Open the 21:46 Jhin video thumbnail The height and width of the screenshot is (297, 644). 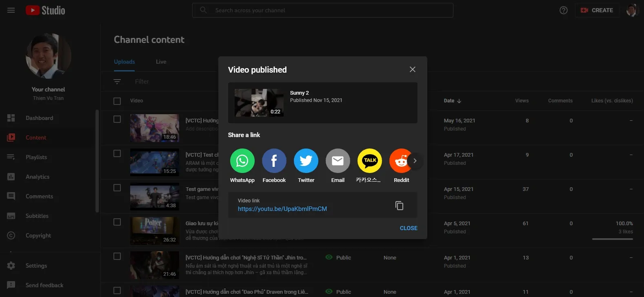click(x=155, y=265)
